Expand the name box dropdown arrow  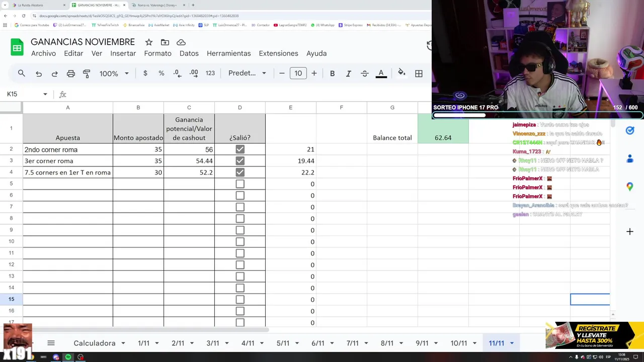click(x=45, y=94)
